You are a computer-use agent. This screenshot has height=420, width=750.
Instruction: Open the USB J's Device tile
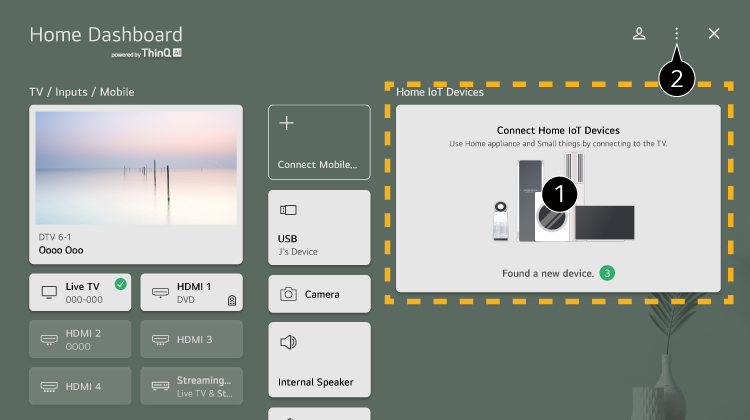pos(319,227)
